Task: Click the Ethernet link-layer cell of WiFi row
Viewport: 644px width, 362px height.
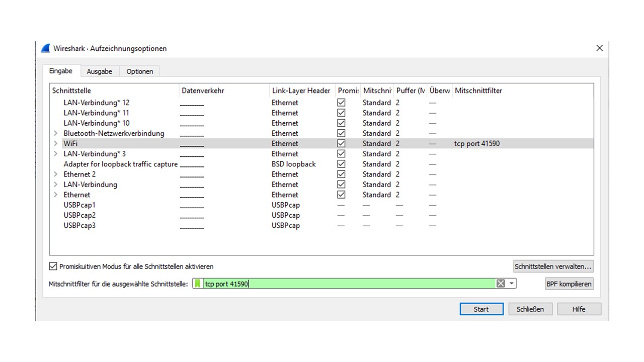Action: click(x=285, y=143)
